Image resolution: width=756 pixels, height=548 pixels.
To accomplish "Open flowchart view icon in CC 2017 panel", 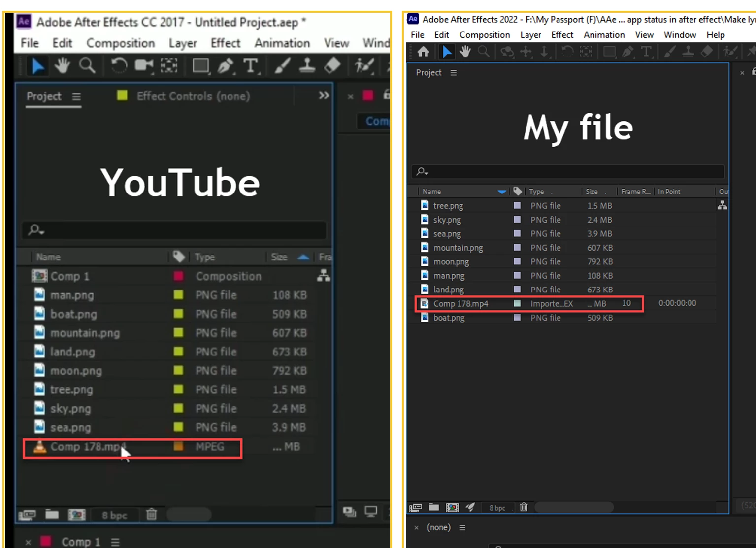I will tap(324, 275).
